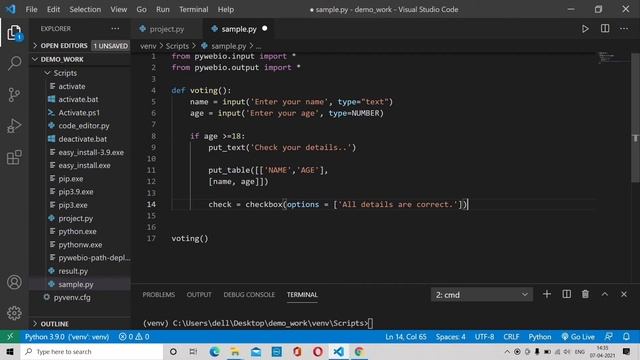The image size is (640, 360).
Task: Open the Search view icon
Action: [14, 63]
